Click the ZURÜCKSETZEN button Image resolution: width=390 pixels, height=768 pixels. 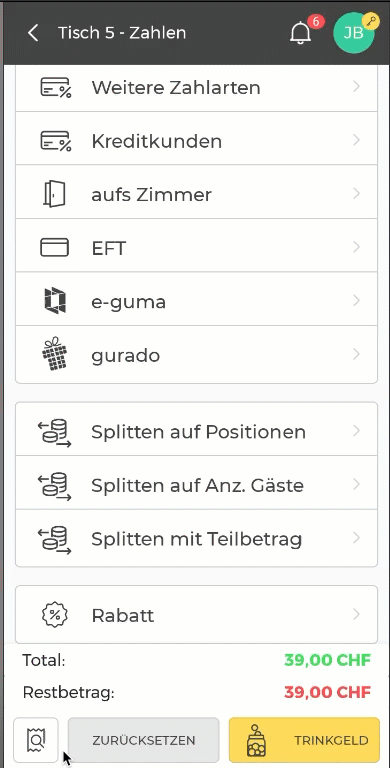coord(144,740)
